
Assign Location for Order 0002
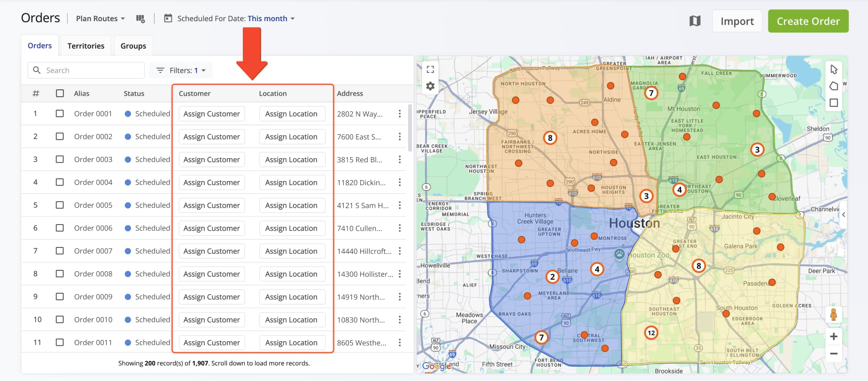click(x=292, y=136)
